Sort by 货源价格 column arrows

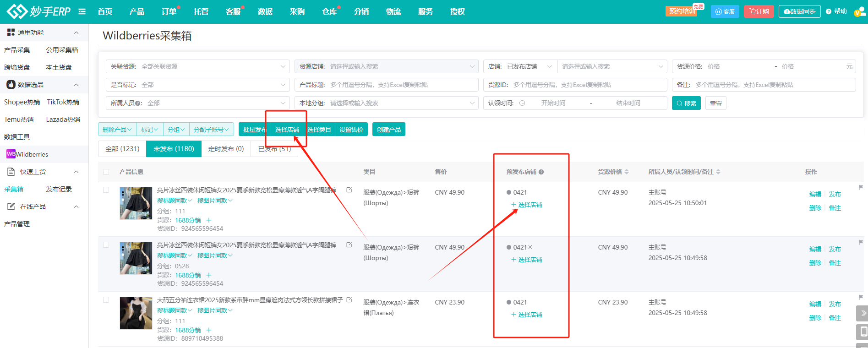[x=627, y=172]
